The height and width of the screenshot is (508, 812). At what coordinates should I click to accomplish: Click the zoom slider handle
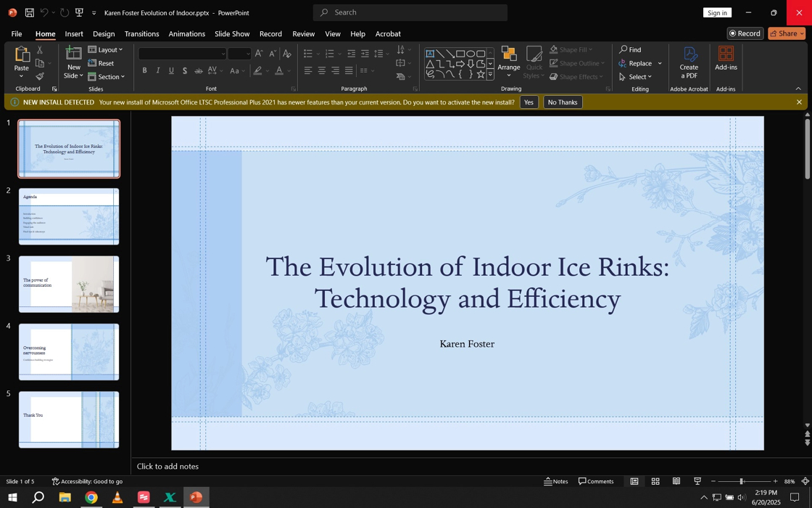(x=741, y=481)
